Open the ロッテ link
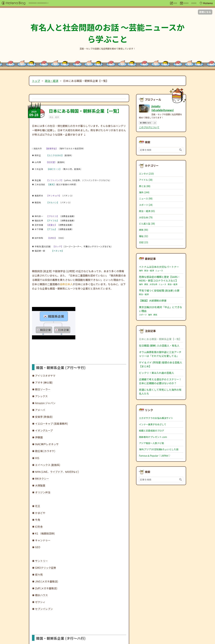This screenshot has height=644, width=215. click(x=58, y=246)
